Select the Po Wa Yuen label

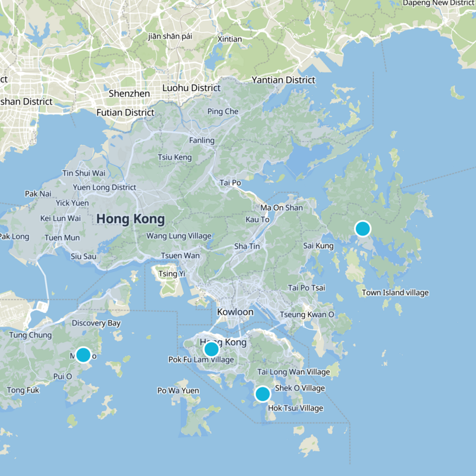point(178,390)
